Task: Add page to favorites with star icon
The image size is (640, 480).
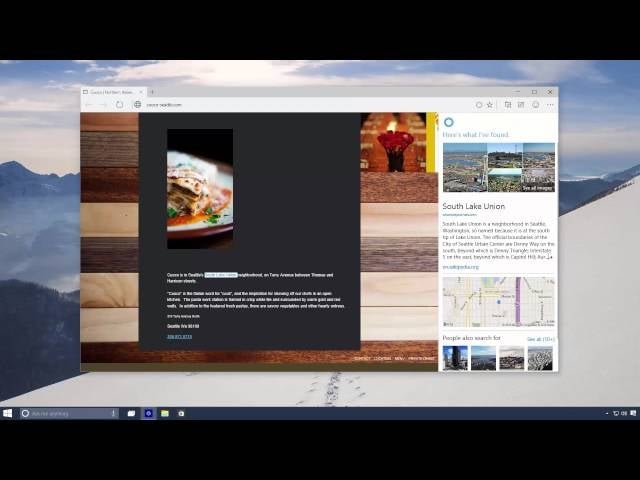Action: (x=489, y=104)
